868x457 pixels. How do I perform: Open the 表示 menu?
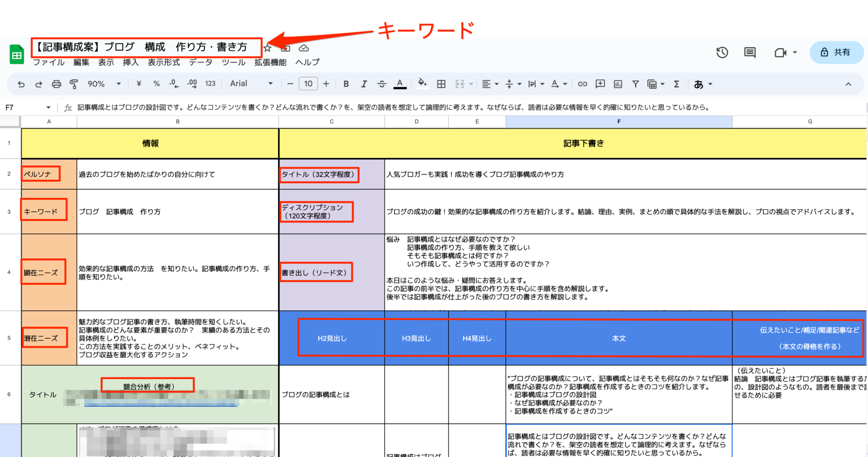[106, 62]
